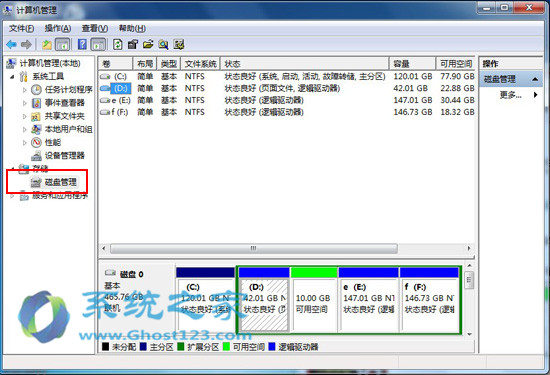The image size is (550, 375).
Task: Click the Refresh toolbar icon
Action: (118, 45)
